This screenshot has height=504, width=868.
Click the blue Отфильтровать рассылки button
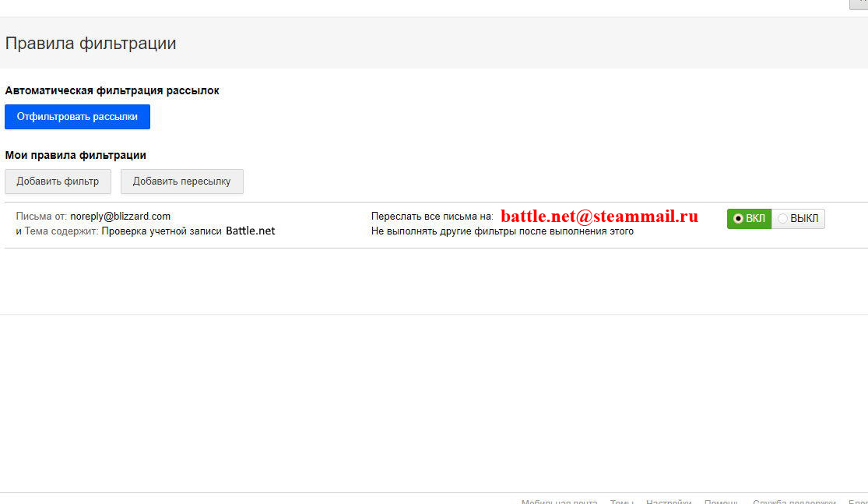point(77,117)
